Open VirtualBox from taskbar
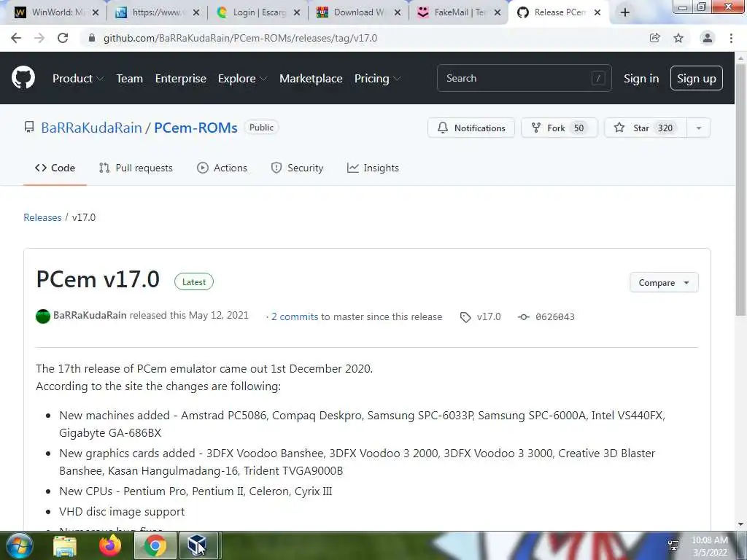Image resolution: width=747 pixels, height=560 pixels. click(x=198, y=545)
